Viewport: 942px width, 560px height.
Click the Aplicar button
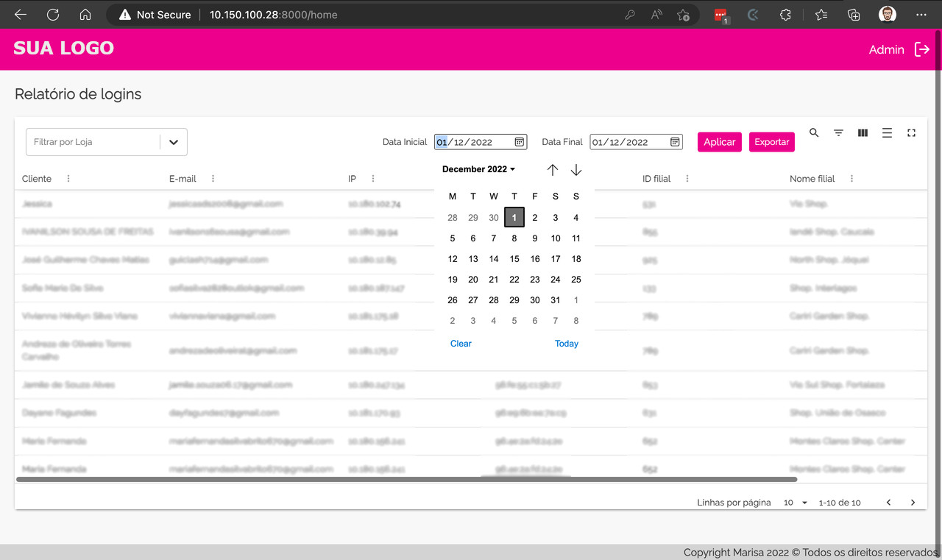point(719,141)
